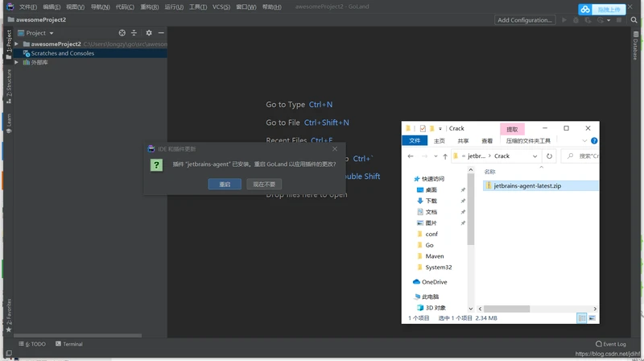644x361 pixels.
Task: Click the Explorer horizontal scrollbar
Action: tap(507, 309)
